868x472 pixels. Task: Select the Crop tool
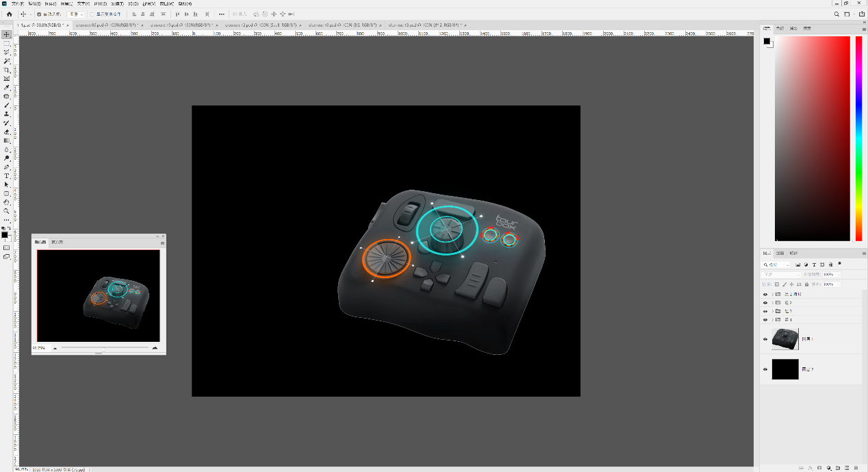click(6, 67)
